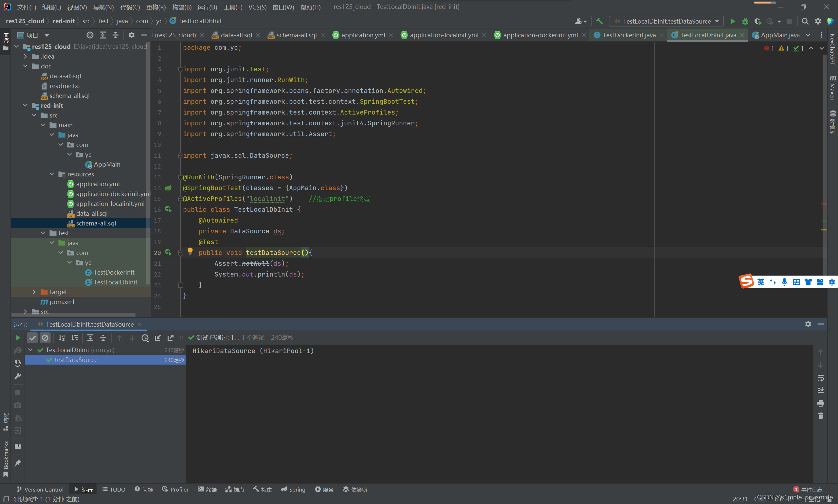Click the intention light bulb icon
The width and height of the screenshot is (838, 504).
190,251
